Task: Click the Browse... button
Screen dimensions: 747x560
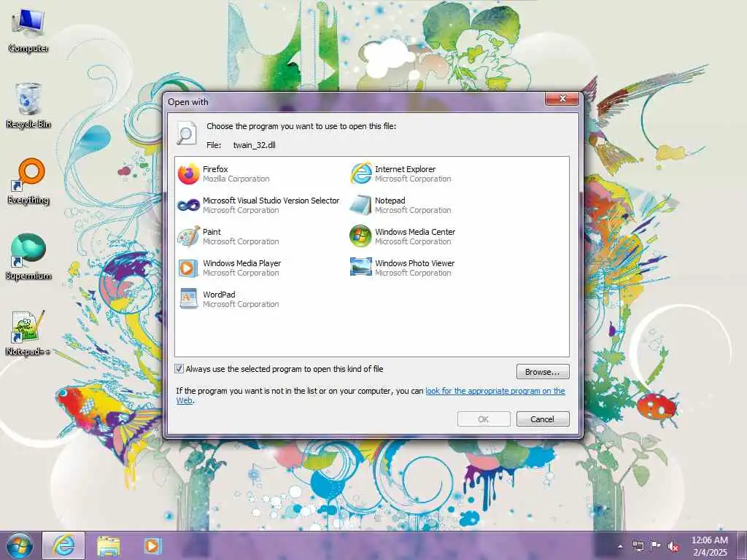Action: point(543,371)
